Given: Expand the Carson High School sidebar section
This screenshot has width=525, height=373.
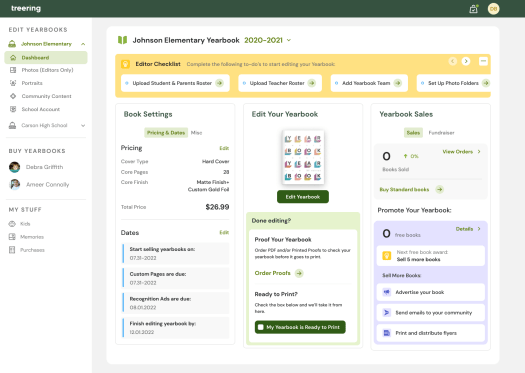Looking at the screenshot, I should point(83,126).
